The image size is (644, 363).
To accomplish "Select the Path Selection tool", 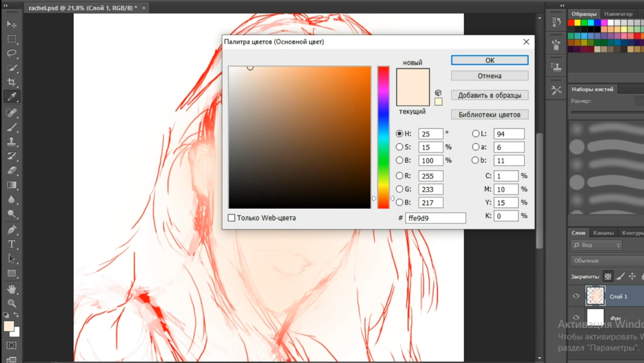I will (11, 259).
